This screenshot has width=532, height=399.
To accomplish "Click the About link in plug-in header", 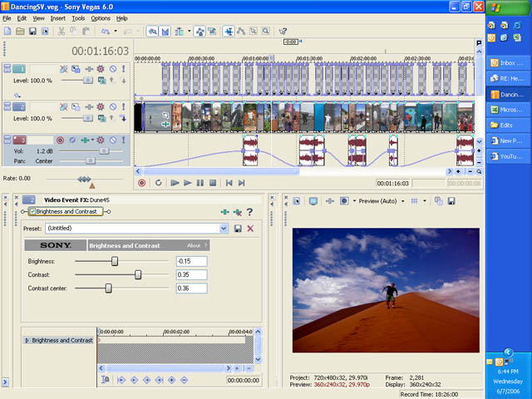I will click(194, 245).
